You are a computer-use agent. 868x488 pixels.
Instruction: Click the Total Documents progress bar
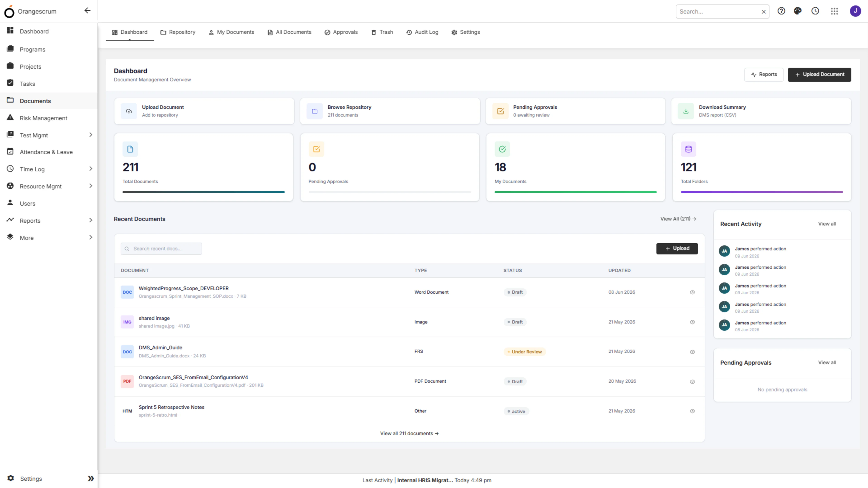pos(203,192)
